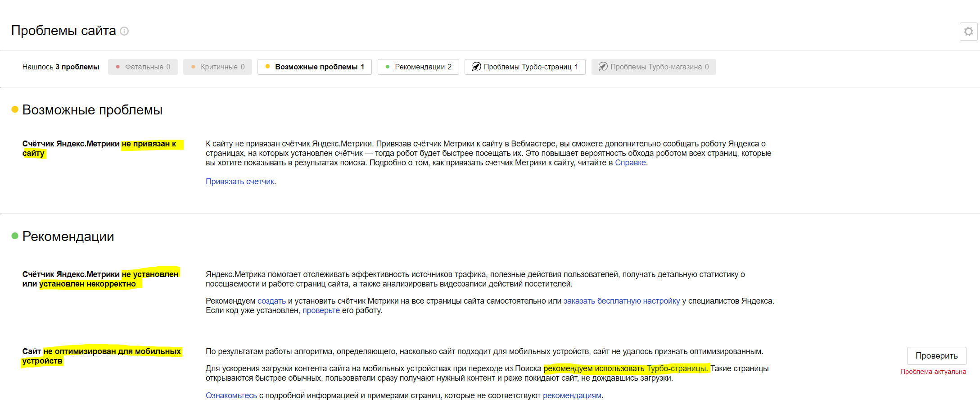Screen dimensions: 980x414
Task: Click the Проблемы сайта page title
Action: pos(63,31)
